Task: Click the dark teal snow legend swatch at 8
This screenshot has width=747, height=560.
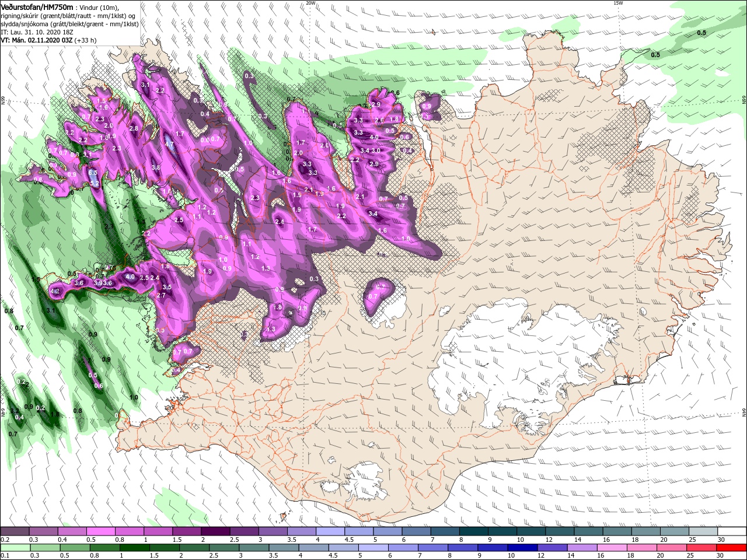Action: [473, 531]
